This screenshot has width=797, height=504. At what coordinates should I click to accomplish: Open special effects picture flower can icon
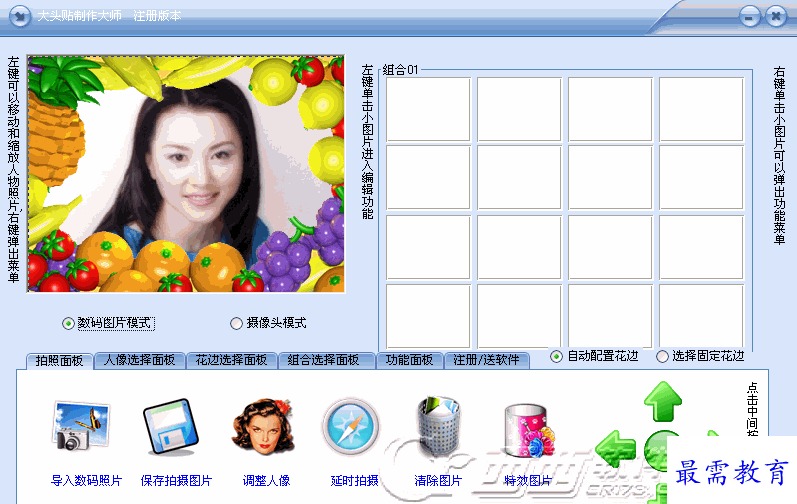pos(529,431)
